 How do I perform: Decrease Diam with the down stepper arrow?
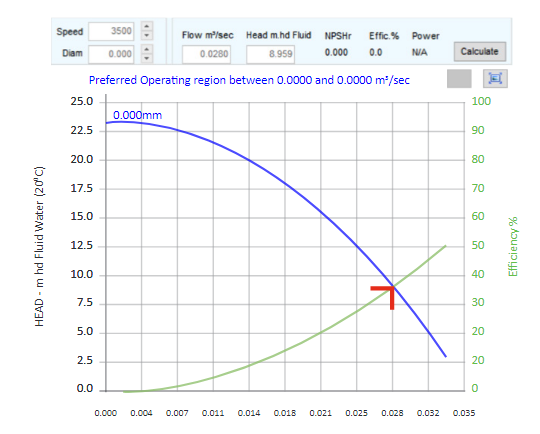(147, 58)
